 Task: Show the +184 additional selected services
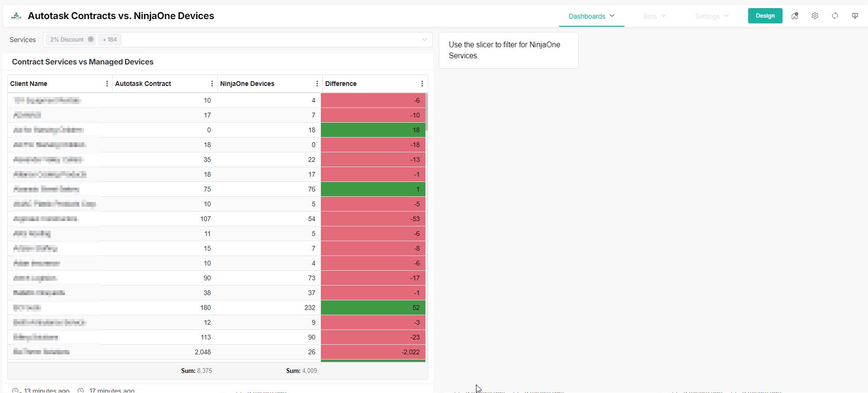[110, 40]
